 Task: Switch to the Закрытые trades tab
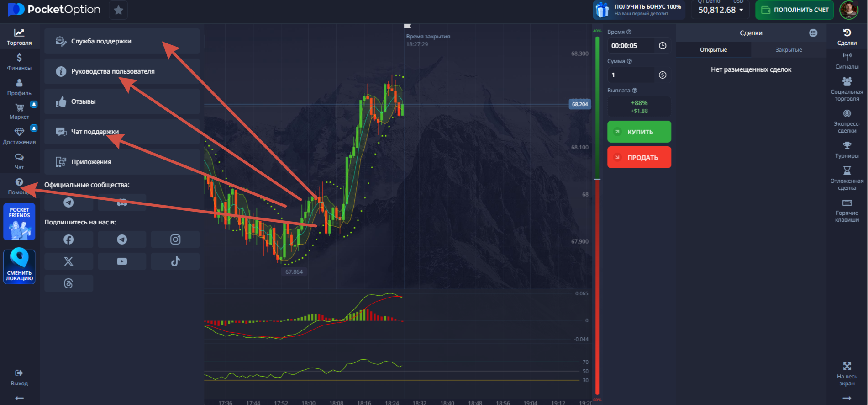789,50
